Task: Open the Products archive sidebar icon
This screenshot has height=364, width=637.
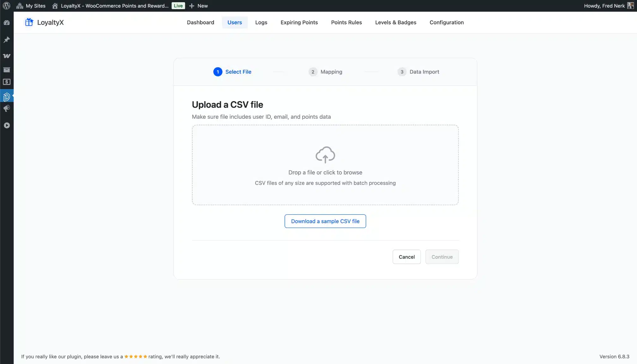Action: click(7, 70)
